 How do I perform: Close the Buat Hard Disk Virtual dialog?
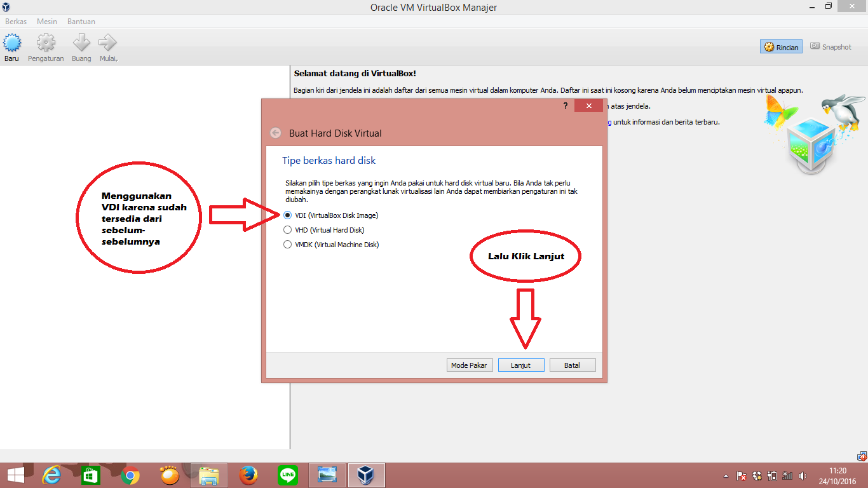(589, 105)
